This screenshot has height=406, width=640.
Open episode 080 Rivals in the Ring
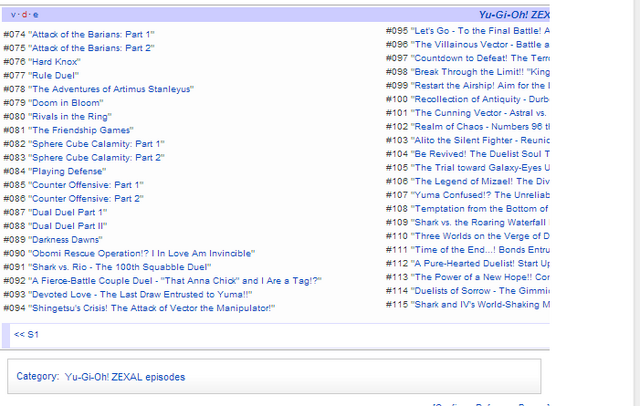(70, 116)
